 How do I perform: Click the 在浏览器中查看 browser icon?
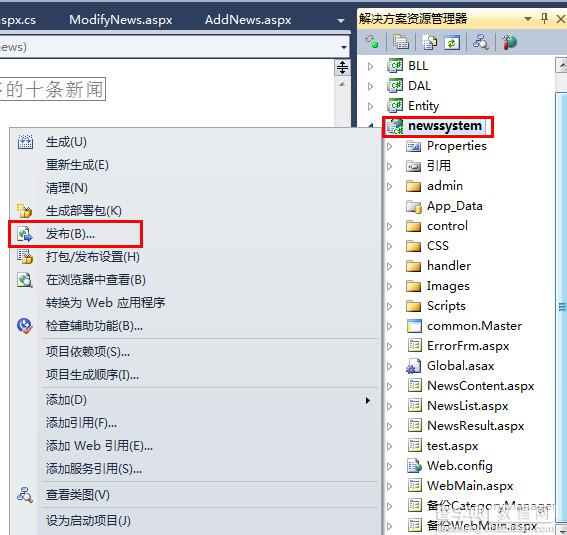(25, 280)
